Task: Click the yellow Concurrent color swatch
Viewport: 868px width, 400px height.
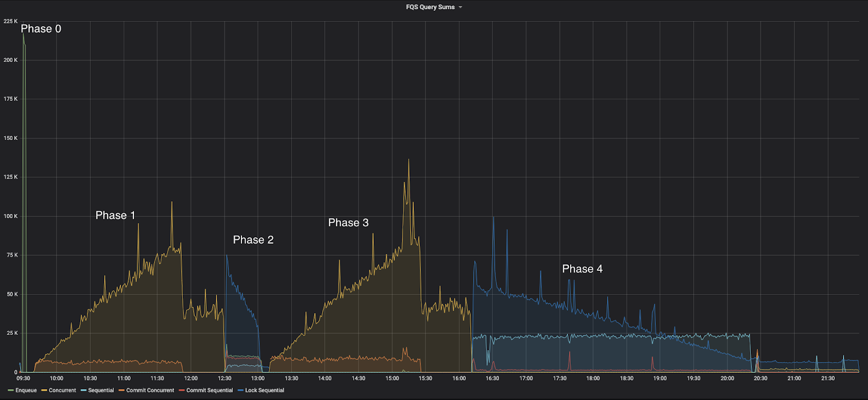Action: 44,390
